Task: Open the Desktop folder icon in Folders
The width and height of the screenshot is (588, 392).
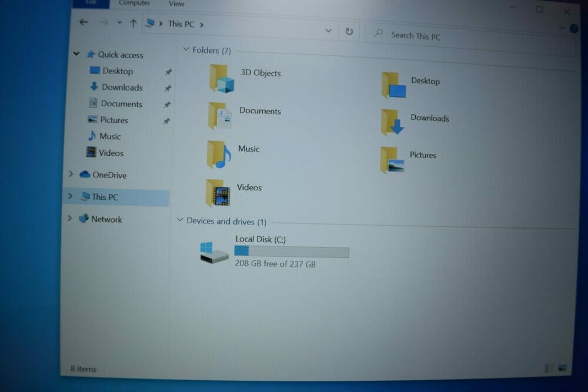Action: (394, 85)
